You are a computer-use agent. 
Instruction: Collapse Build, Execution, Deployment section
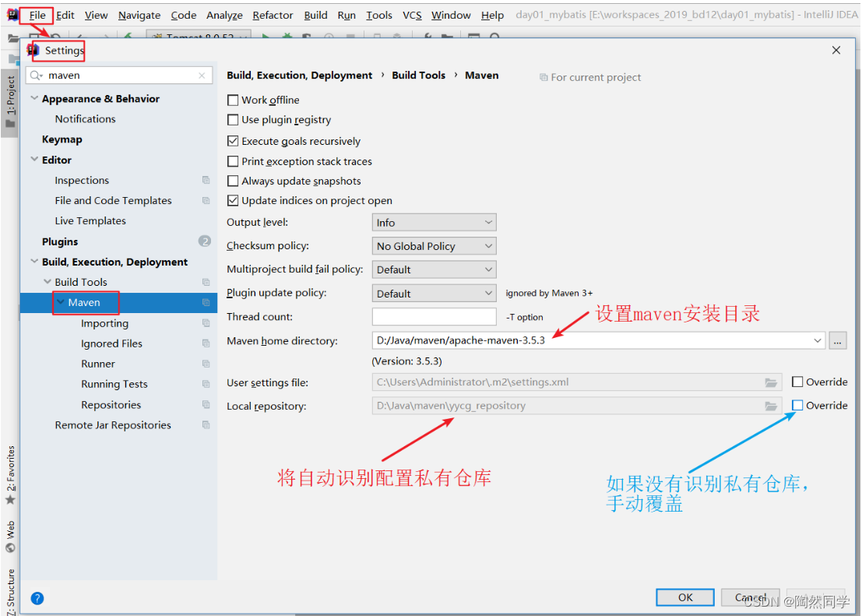[x=34, y=262]
